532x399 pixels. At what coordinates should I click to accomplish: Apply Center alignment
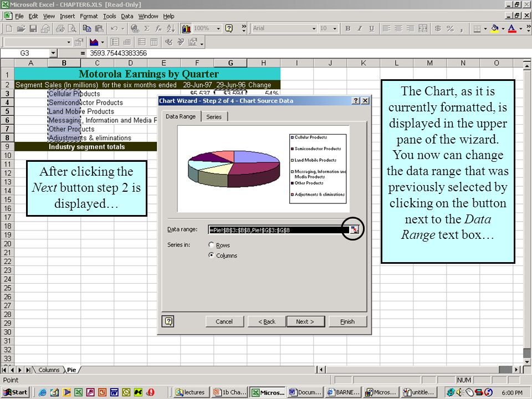point(398,28)
